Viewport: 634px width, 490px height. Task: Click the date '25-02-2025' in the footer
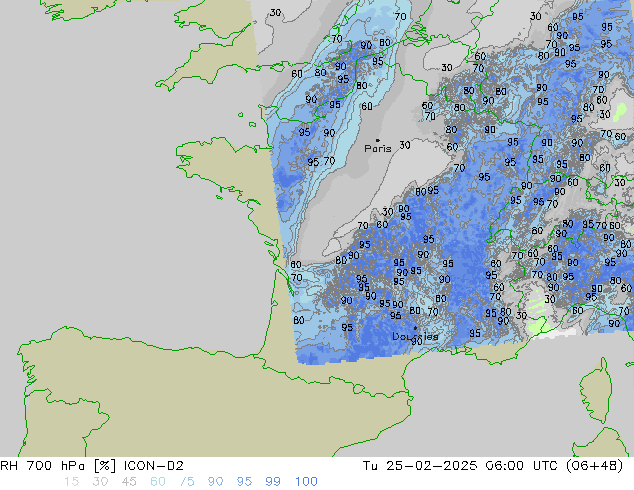tap(431, 466)
